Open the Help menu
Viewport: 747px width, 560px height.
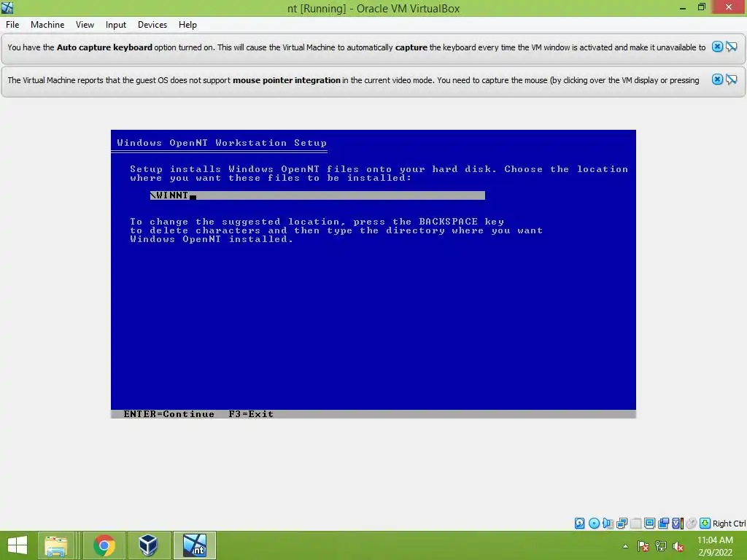pyautogui.click(x=187, y=25)
